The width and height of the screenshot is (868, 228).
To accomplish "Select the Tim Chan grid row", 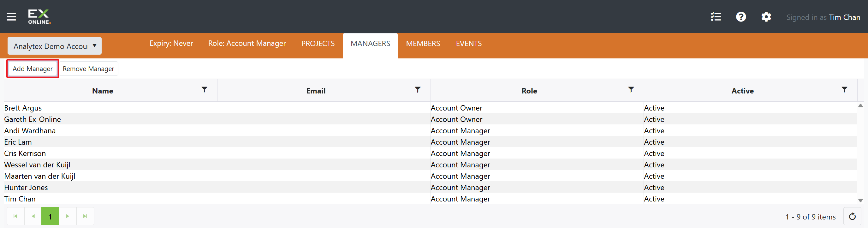I will [430, 199].
